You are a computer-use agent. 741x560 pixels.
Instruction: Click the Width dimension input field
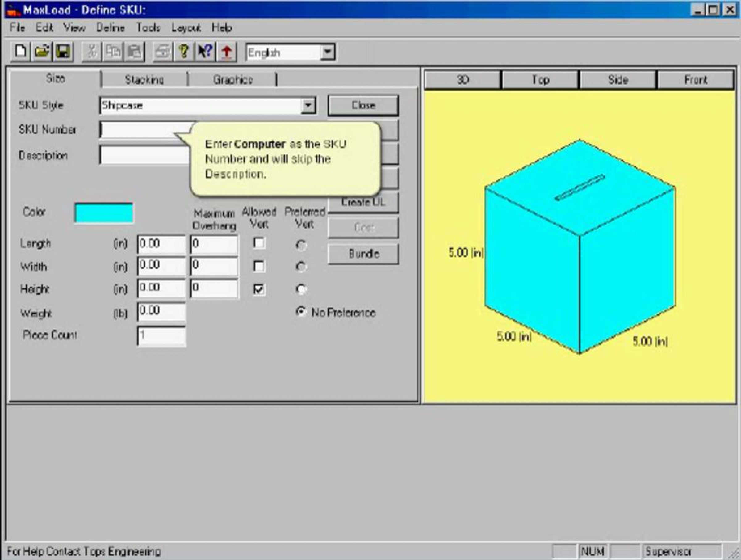[x=161, y=266]
